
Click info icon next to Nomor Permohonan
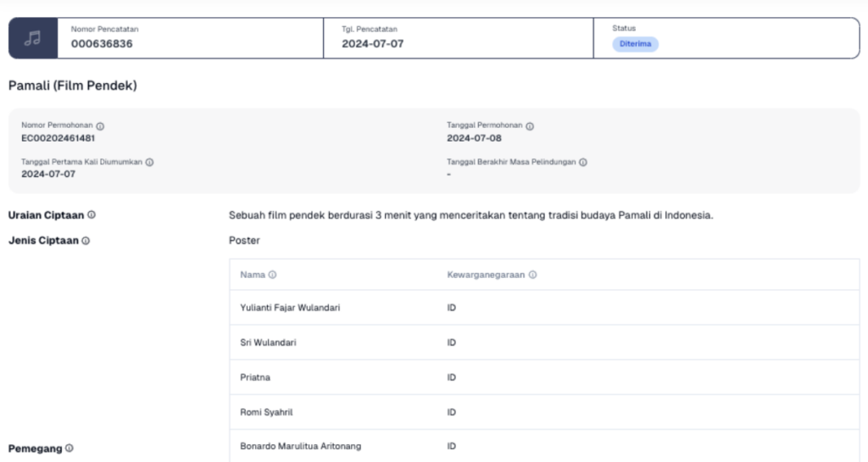[100, 126]
